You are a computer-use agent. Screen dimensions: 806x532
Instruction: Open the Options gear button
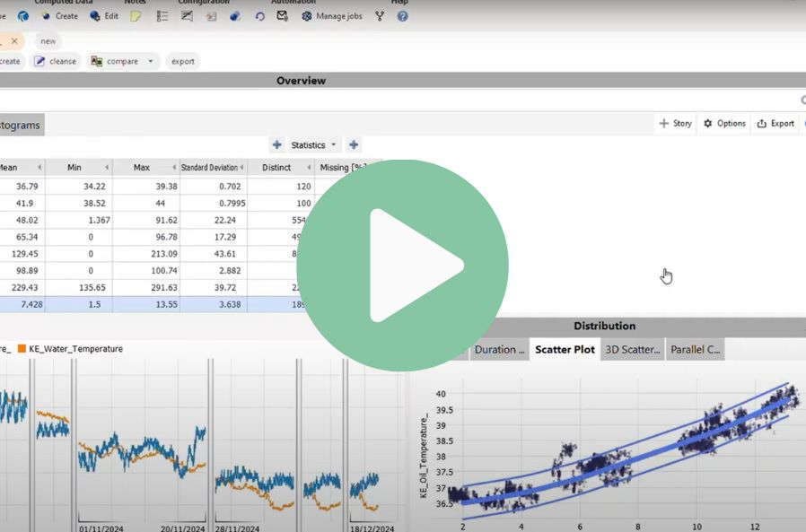[724, 124]
